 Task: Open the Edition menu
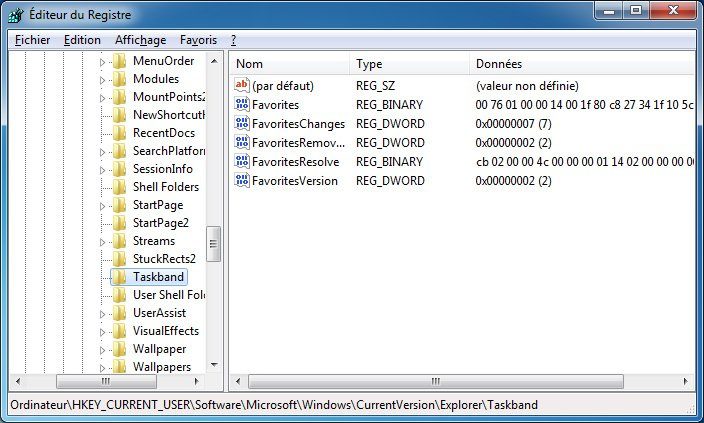coord(82,40)
